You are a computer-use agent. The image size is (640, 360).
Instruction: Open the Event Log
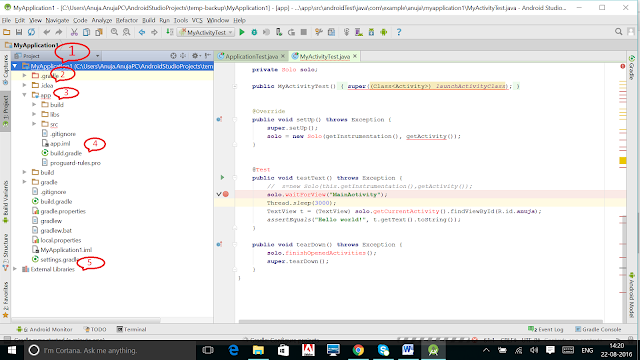tap(545, 329)
